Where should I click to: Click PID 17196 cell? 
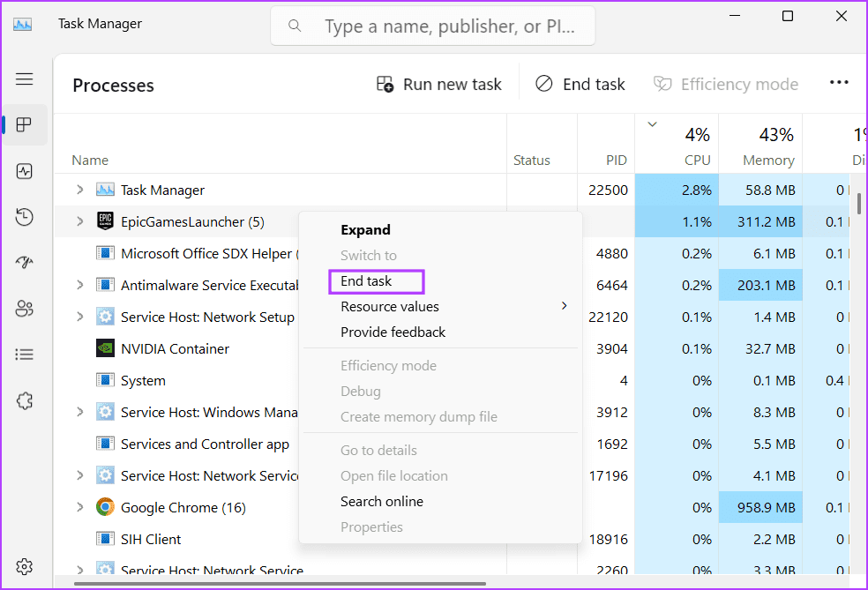pos(608,476)
